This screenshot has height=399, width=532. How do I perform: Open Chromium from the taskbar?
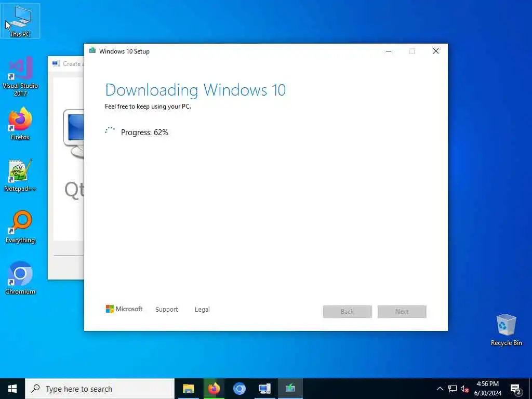(239, 389)
